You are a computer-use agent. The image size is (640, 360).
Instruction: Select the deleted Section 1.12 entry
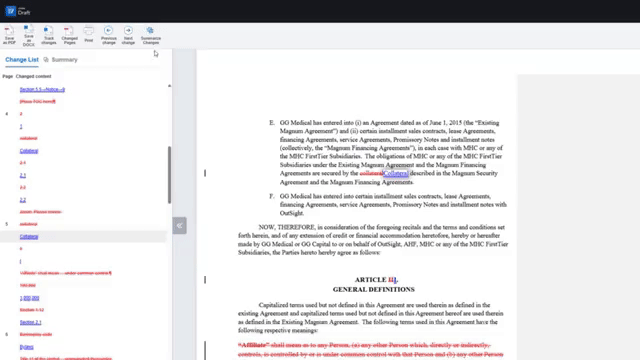(32, 310)
